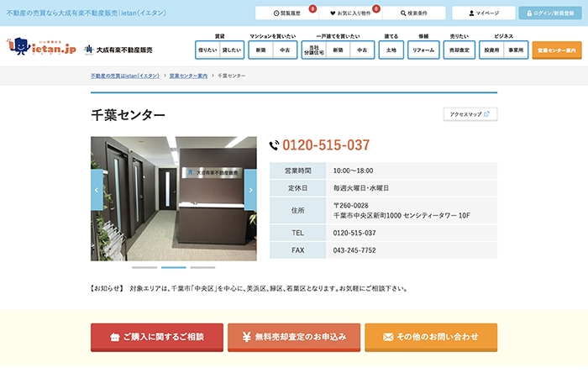Go to マイページ
The width and height of the screenshot is (588, 373).
click(484, 13)
